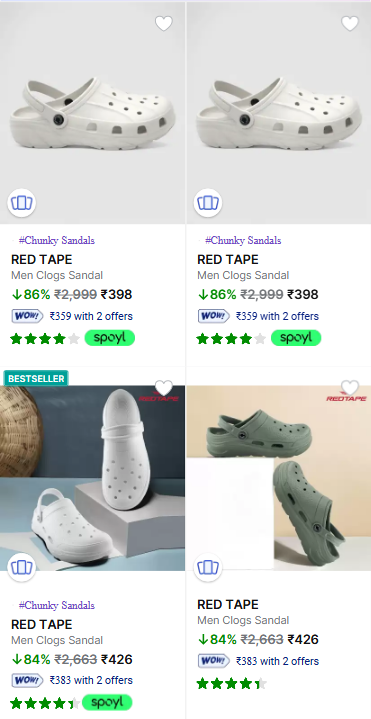Wishlist the Bestseller white clogs with heart icon
This screenshot has width=371, height=719.
164,388
